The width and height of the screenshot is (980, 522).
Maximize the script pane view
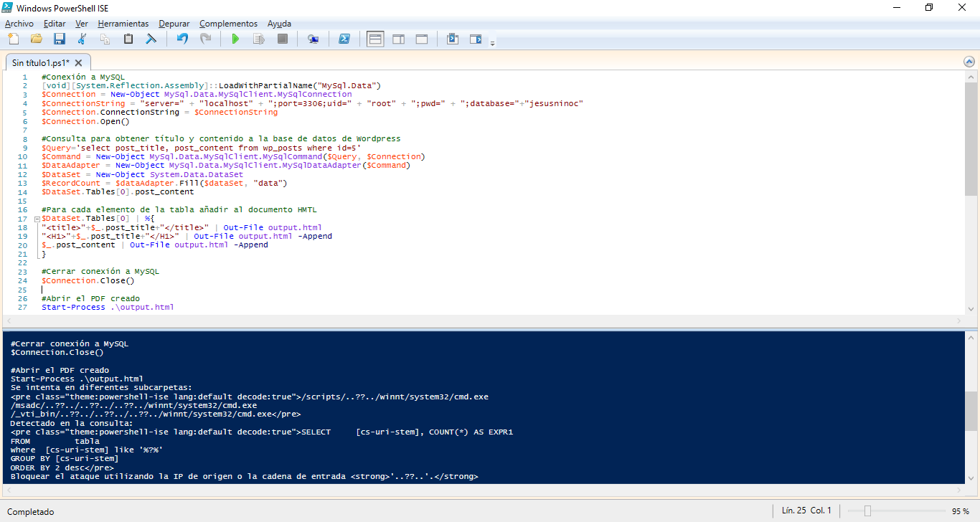pyautogui.click(x=422, y=39)
